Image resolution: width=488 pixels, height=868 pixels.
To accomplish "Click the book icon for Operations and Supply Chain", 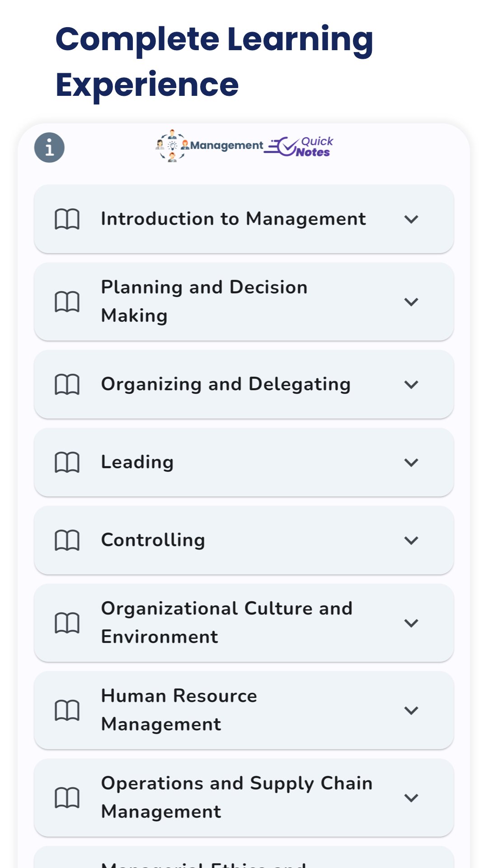I will (x=67, y=797).
